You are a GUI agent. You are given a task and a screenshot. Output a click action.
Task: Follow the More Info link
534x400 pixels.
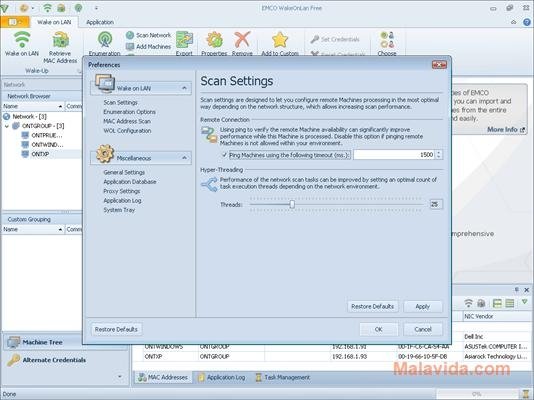(506, 129)
